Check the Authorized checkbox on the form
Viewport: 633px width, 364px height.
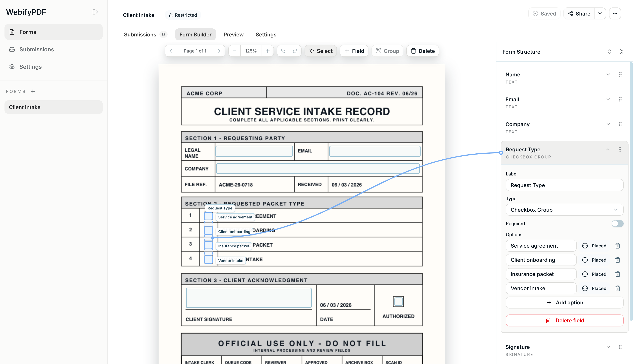pos(398,302)
